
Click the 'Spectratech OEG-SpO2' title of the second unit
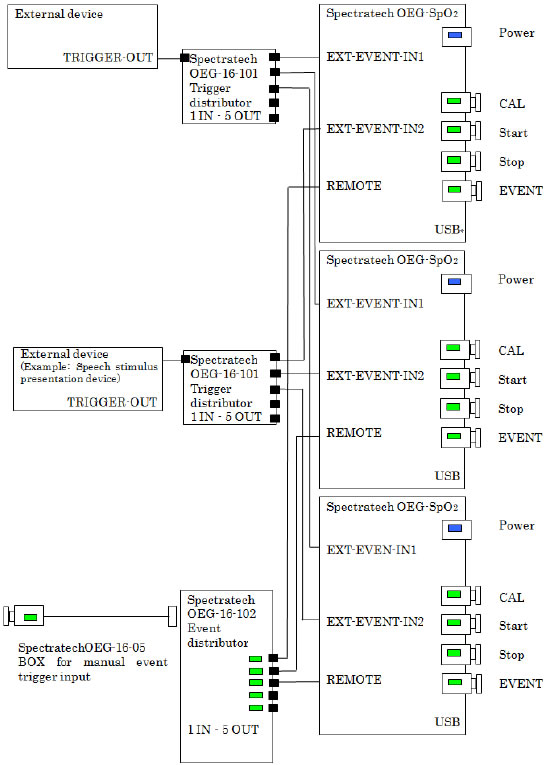click(x=392, y=261)
